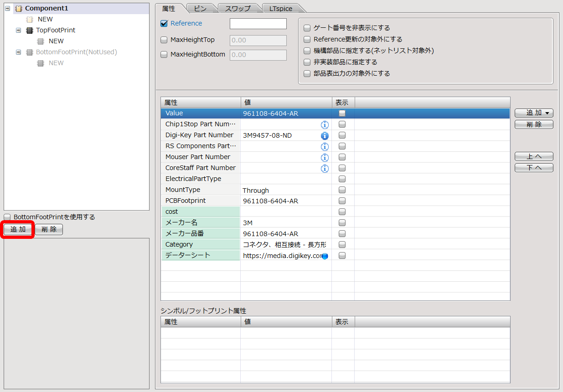Enable the MaxHeightTop checkbox
The height and width of the screenshot is (392, 563).
(x=164, y=40)
